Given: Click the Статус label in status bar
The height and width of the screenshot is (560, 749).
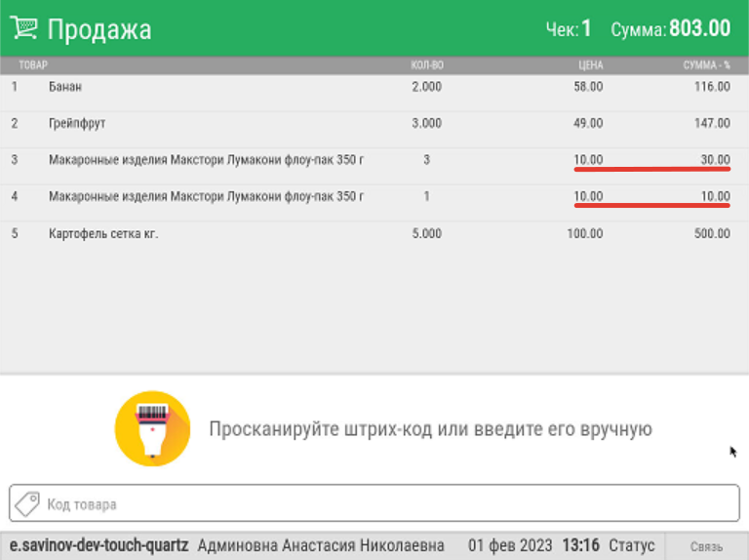Looking at the screenshot, I should (632, 545).
